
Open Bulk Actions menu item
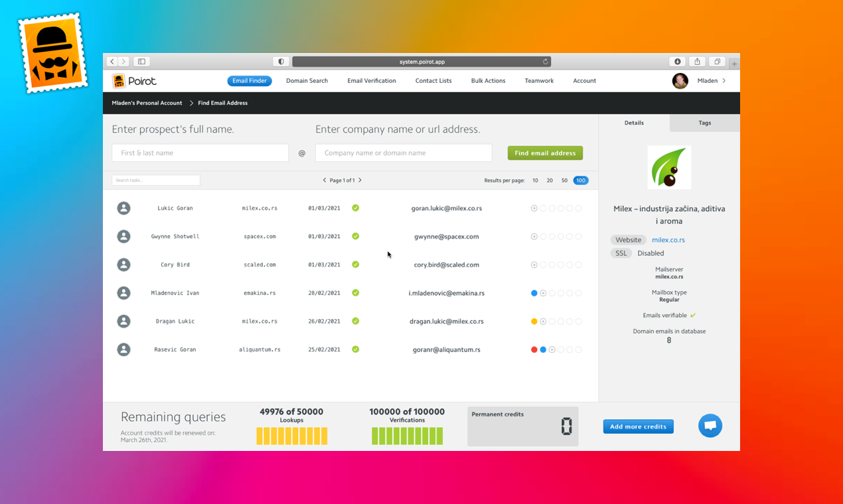click(x=489, y=81)
